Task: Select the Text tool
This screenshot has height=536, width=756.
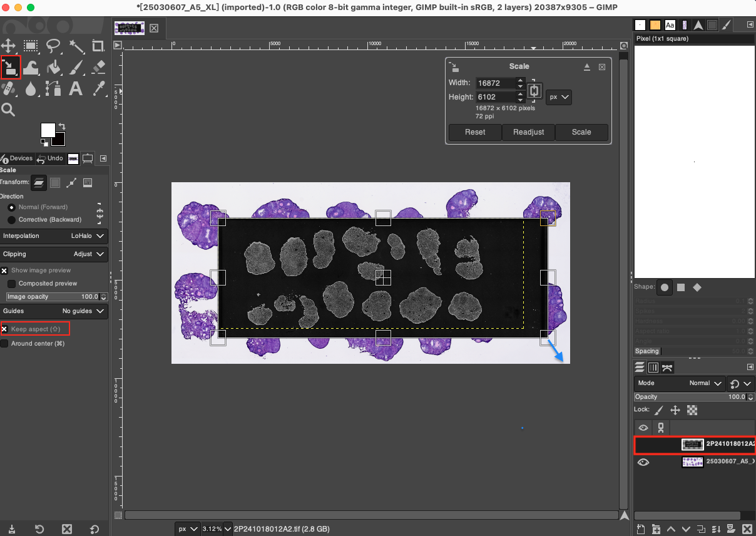Action: (76, 89)
